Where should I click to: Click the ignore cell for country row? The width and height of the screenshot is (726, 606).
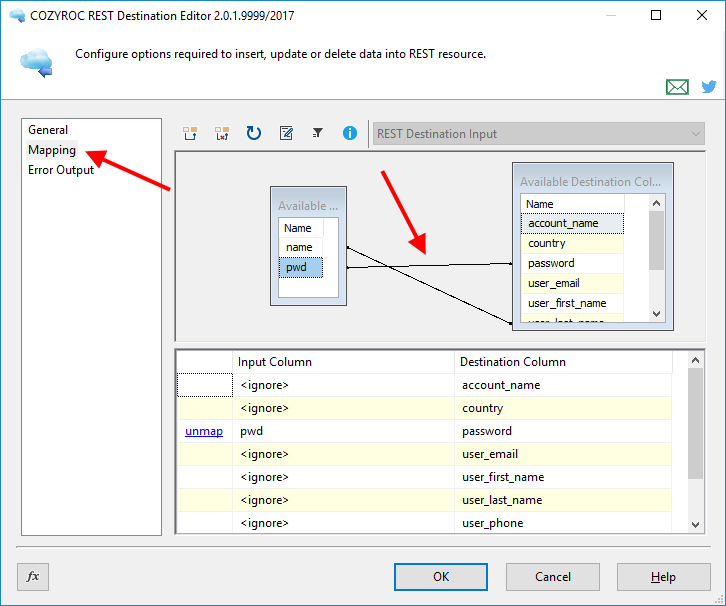(343, 408)
